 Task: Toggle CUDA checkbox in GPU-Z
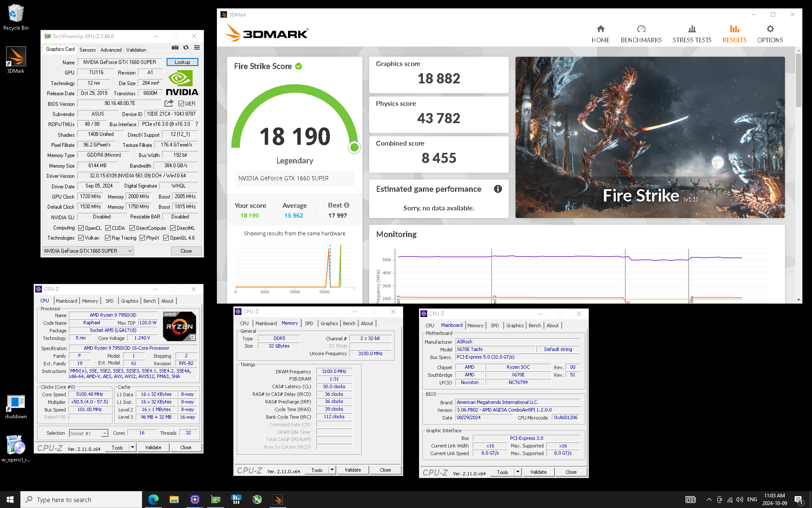108,228
